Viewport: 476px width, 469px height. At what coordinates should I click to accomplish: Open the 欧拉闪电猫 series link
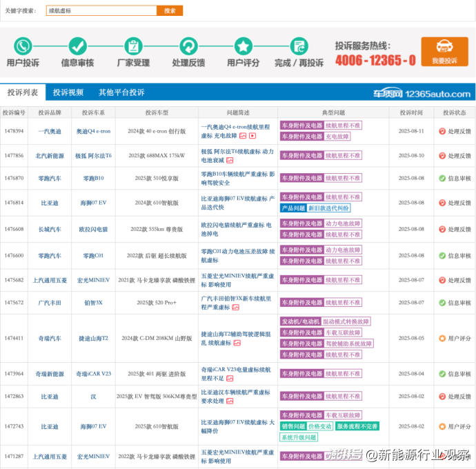(93, 229)
